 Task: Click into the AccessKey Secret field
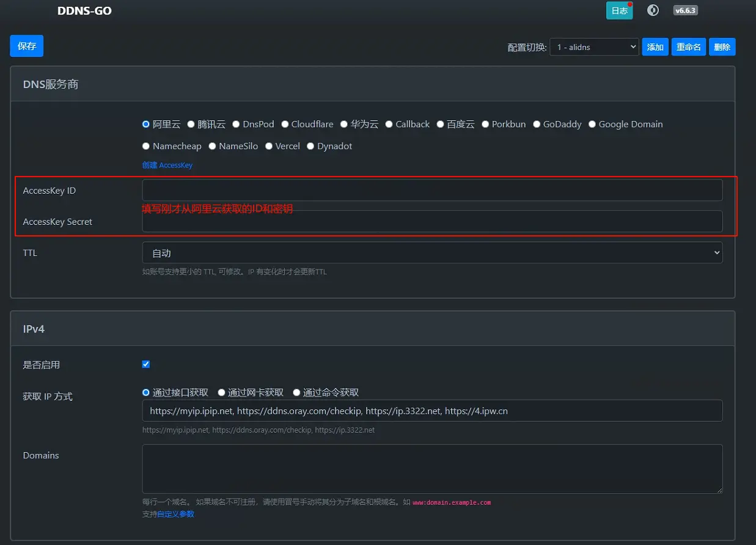click(x=432, y=221)
